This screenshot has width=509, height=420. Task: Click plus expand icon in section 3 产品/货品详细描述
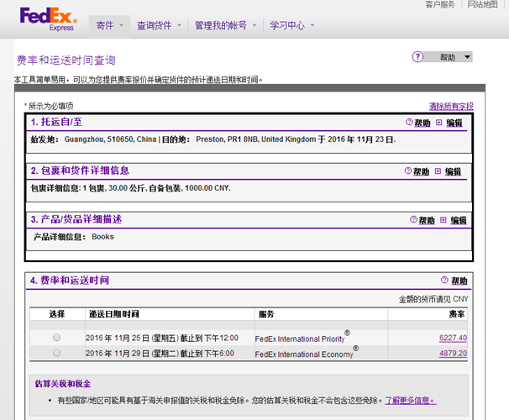point(443,220)
